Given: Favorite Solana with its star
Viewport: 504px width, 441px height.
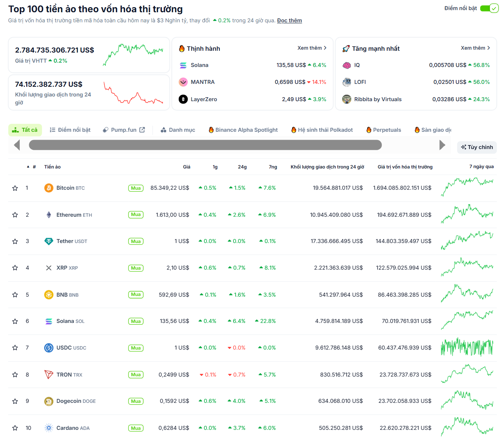Looking at the screenshot, I should [15, 321].
